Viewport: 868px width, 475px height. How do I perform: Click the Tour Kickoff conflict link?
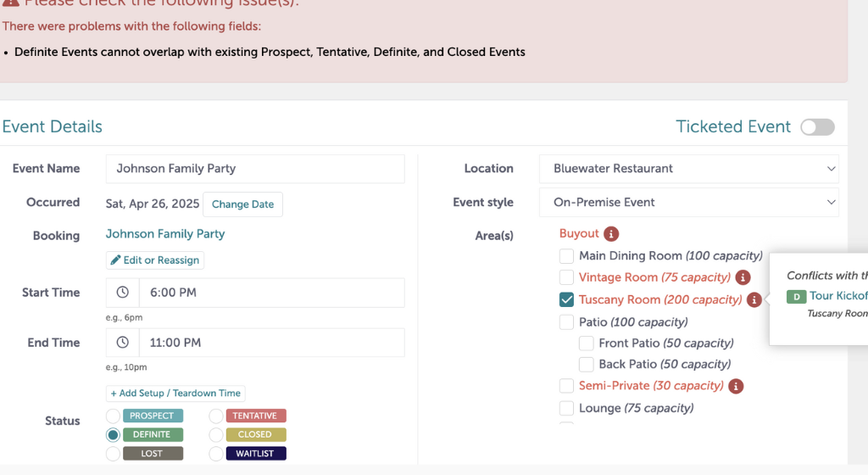(838, 296)
